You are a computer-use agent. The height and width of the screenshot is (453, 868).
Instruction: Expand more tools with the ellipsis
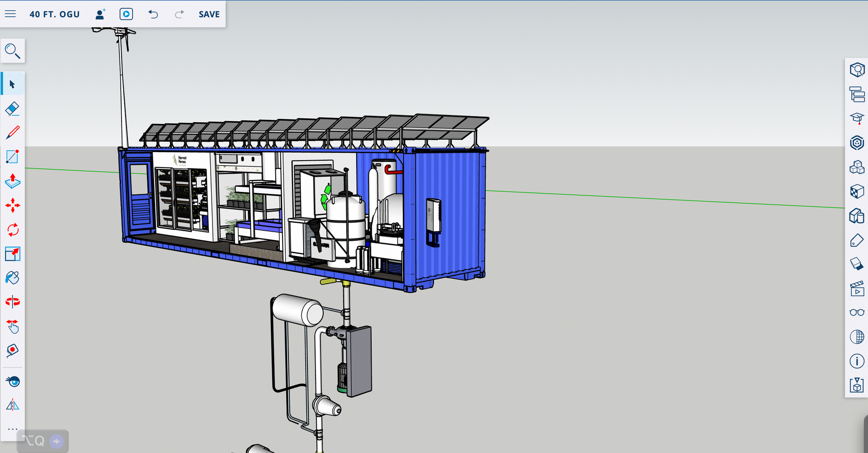click(13, 429)
